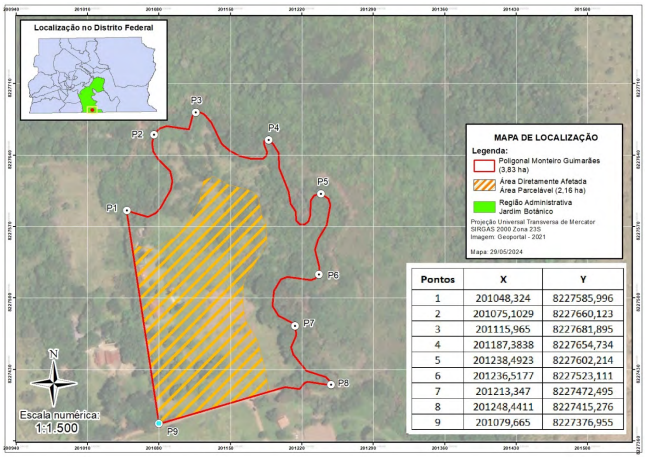
Task: Click the X column header in table
Action: click(503, 279)
